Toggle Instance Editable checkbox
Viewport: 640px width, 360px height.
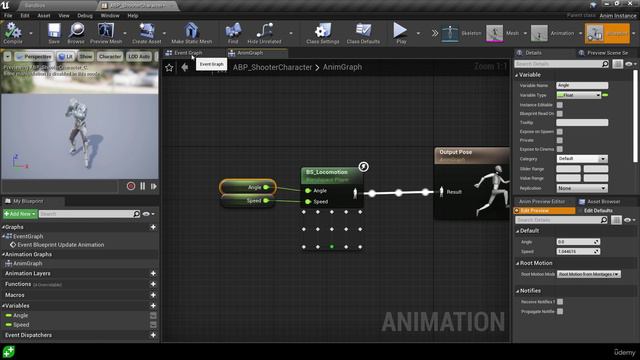tap(560, 105)
